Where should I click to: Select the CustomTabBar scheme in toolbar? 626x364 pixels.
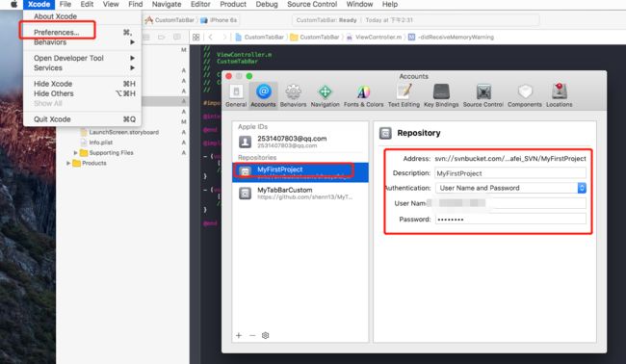coord(170,20)
